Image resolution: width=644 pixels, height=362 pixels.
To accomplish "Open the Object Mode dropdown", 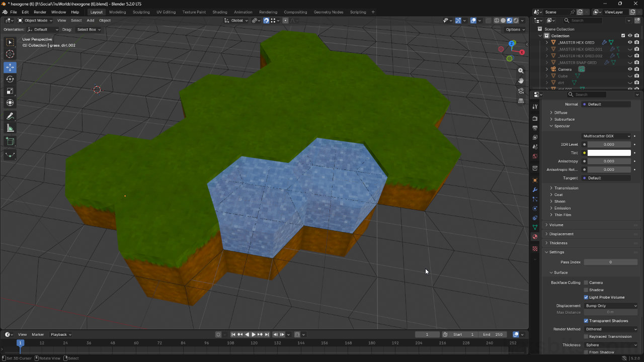I will coord(35,21).
